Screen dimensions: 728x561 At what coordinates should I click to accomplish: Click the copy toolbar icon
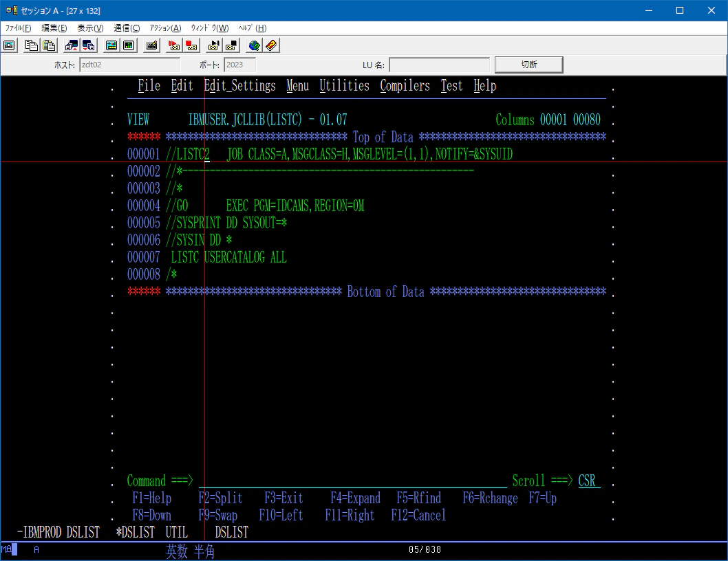click(x=32, y=45)
